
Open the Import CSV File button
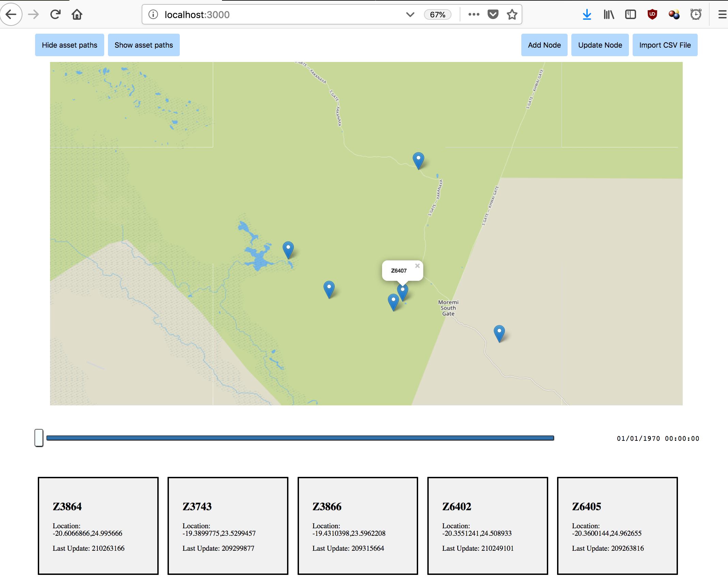[665, 45]
